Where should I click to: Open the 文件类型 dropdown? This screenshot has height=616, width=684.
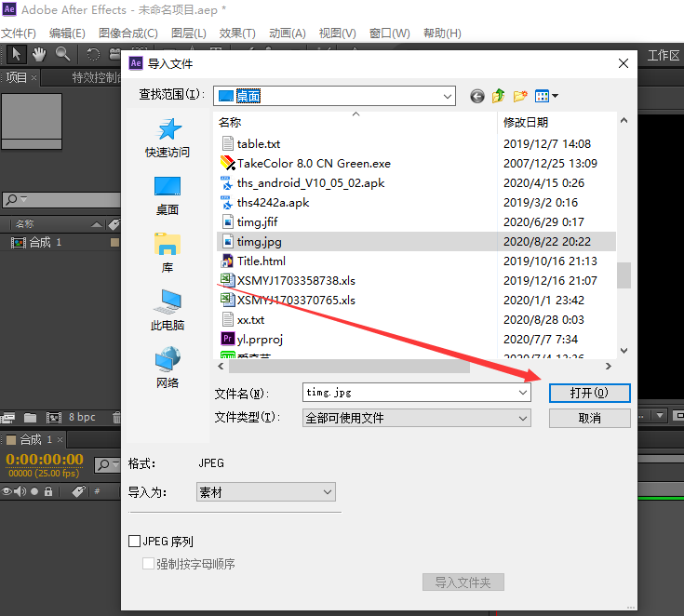pos(416,418)
